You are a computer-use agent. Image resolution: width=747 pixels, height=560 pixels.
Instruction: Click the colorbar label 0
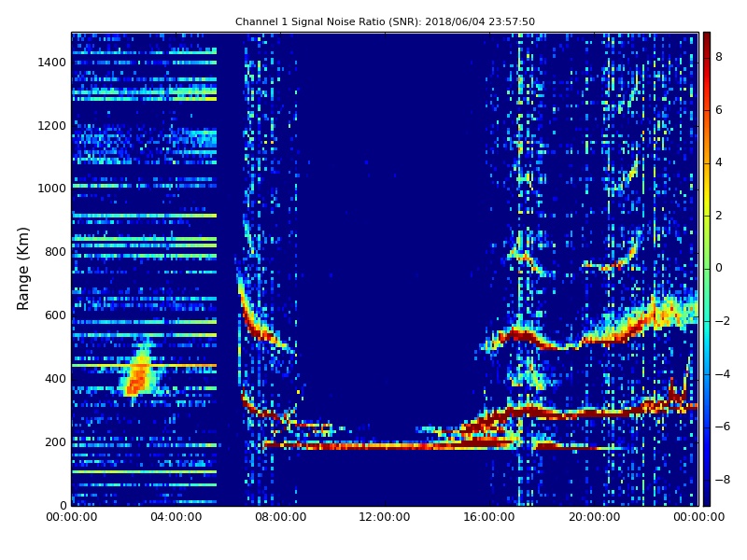[719, 268]
